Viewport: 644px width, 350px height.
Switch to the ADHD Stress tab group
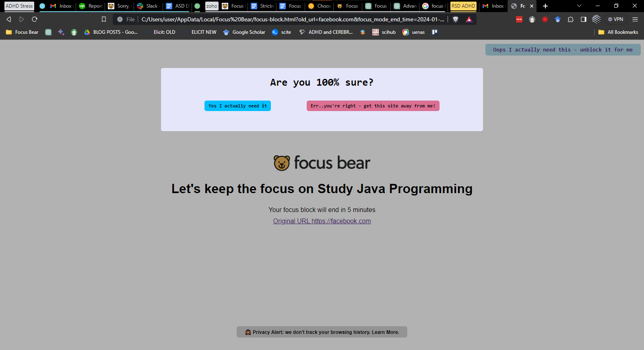(19, 6)
